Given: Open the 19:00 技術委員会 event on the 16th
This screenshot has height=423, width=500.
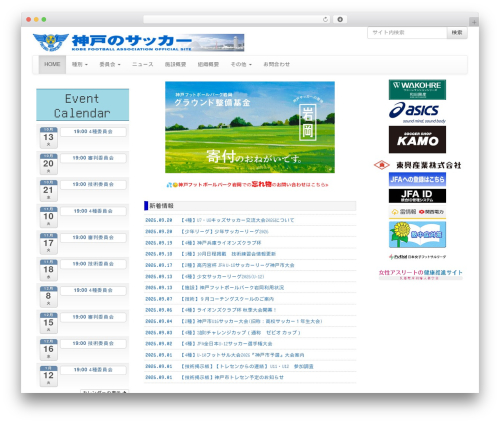Looking at the screenshot, I should (x=93, y=343).
